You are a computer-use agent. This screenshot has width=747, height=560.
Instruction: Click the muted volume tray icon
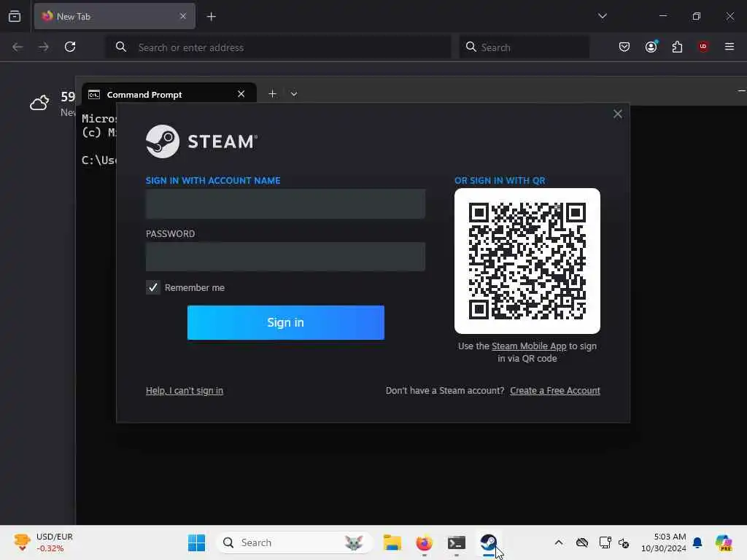point(624,542)
